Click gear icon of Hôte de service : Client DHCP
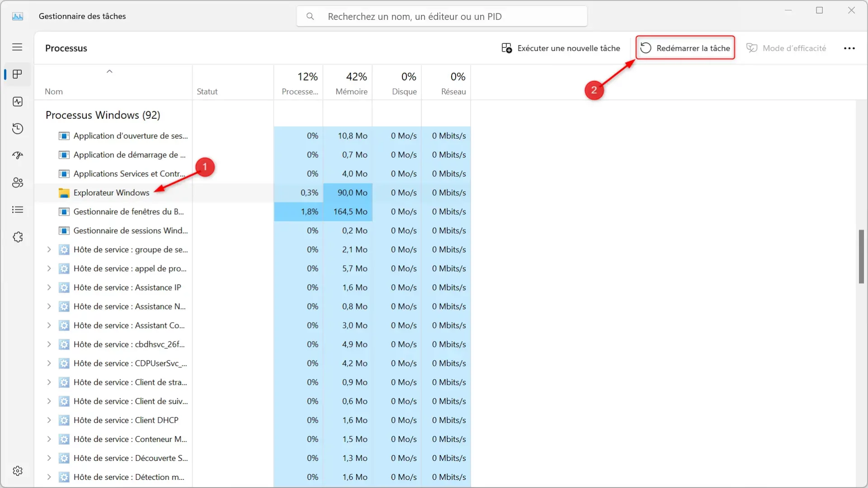Image resolution: width=868 pixels, height=488 pixels. point(64,420)
